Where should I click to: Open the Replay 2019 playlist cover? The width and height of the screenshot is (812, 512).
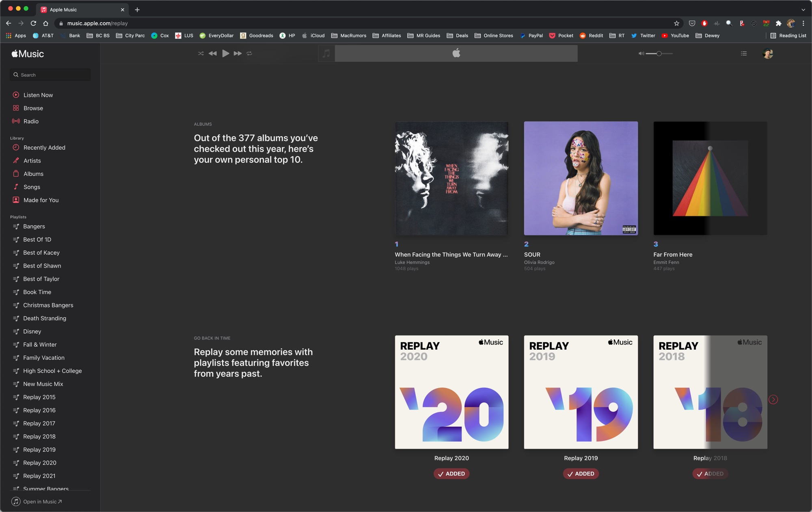click(581, 392)
